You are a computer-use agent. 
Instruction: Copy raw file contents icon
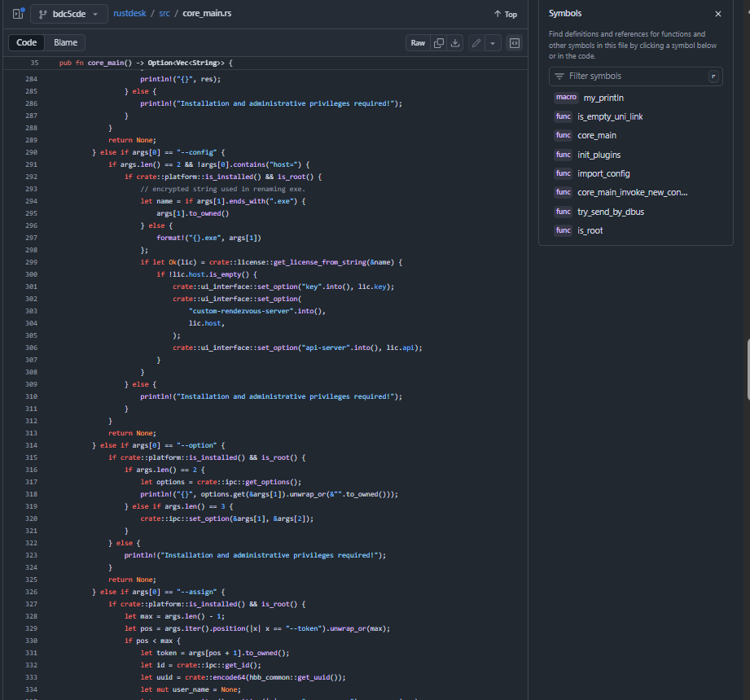(x=439, y=43)
